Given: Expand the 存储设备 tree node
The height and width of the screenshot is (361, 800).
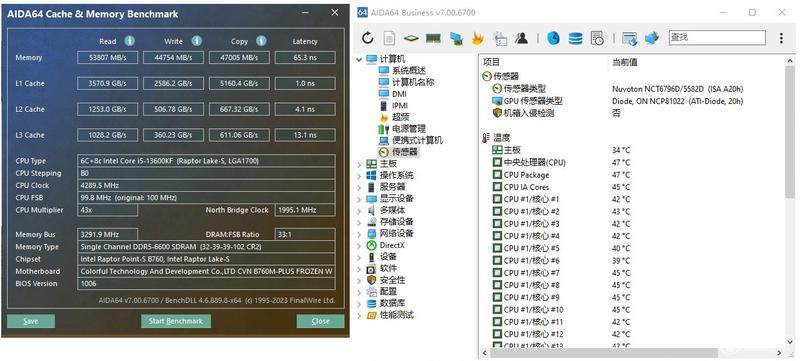Looking at the screenshot, I should tap(359, 222).
